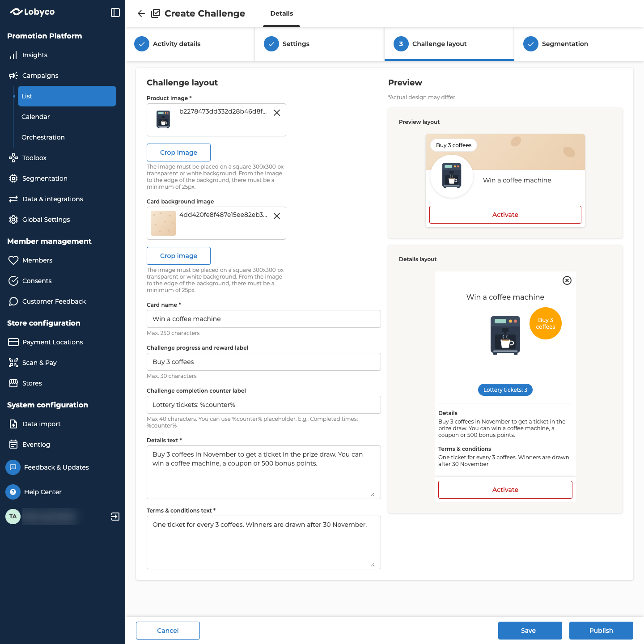Screen dimensions: 644x644
Task: Remove the card background image file
Action: pos(277,216)
